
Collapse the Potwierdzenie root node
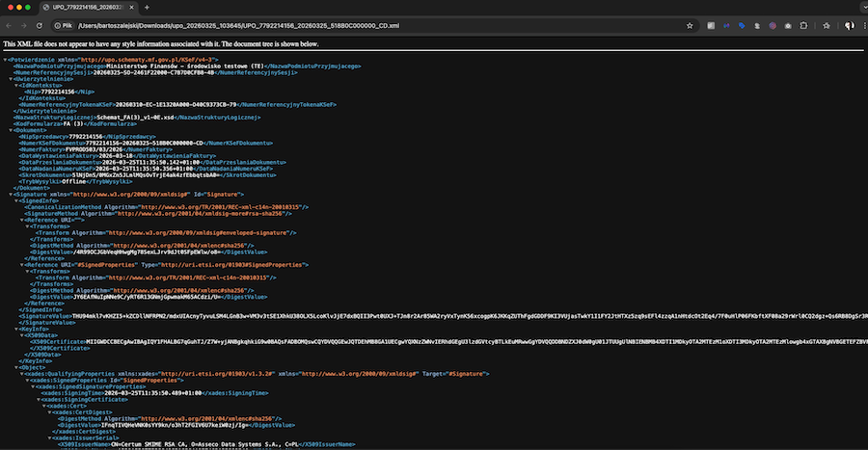5,60
